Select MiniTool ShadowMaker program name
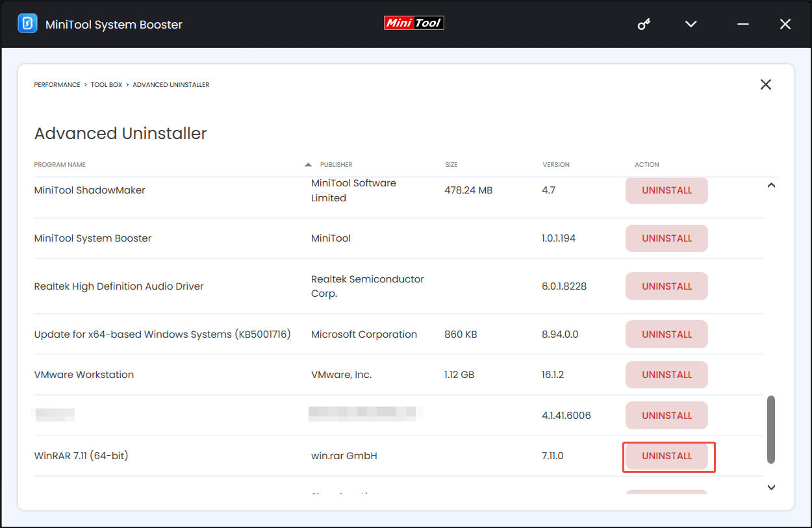 90,190
